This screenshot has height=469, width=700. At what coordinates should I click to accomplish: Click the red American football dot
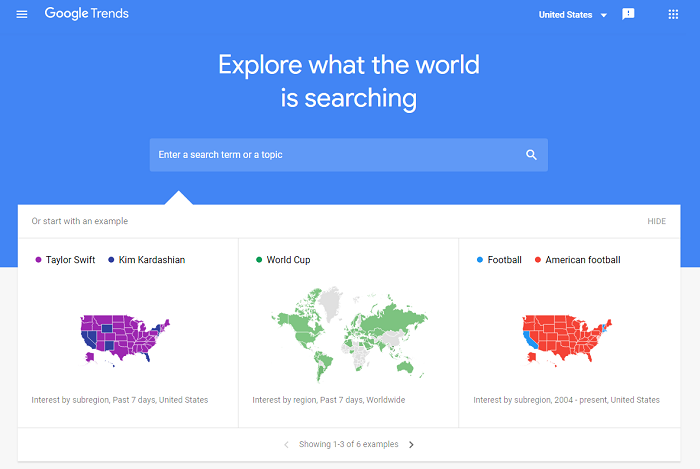coord(537,260)
